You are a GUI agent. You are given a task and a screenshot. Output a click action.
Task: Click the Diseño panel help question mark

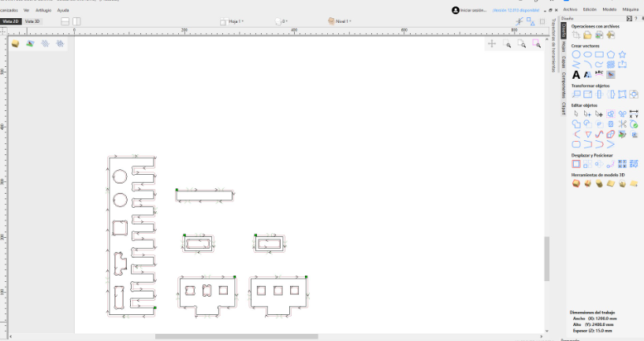(636, 18)
